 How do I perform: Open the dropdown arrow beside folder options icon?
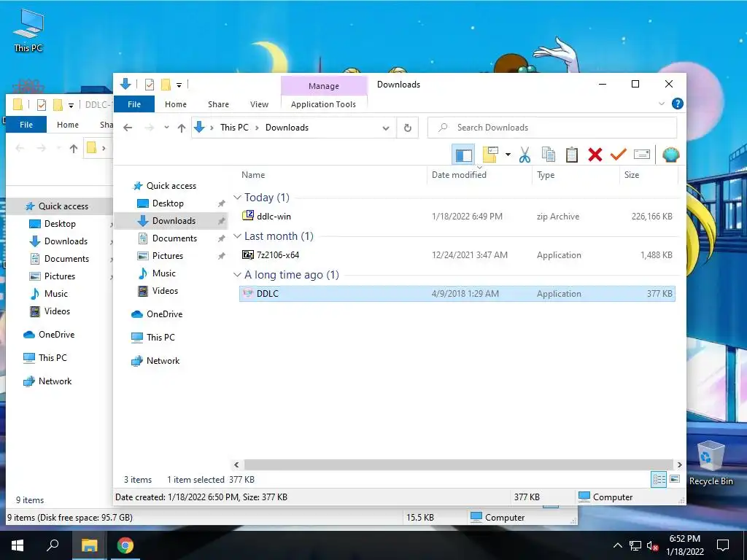(508, 155)
